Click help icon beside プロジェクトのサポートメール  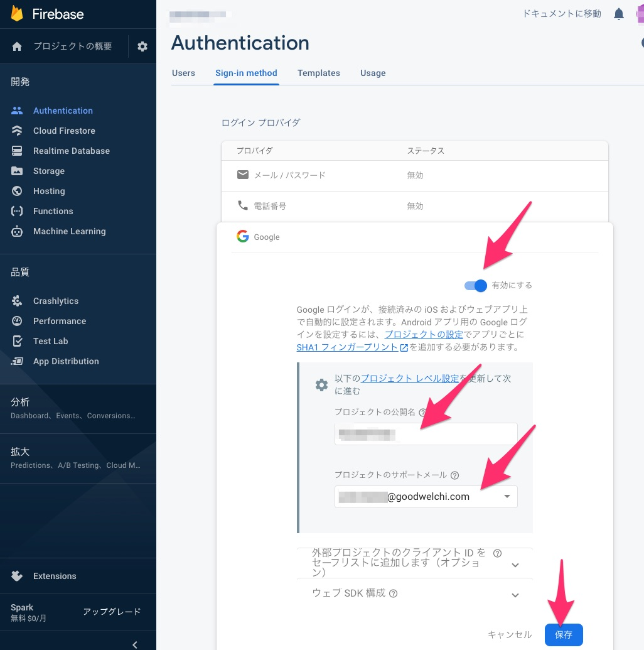click(x=454, y=475)
